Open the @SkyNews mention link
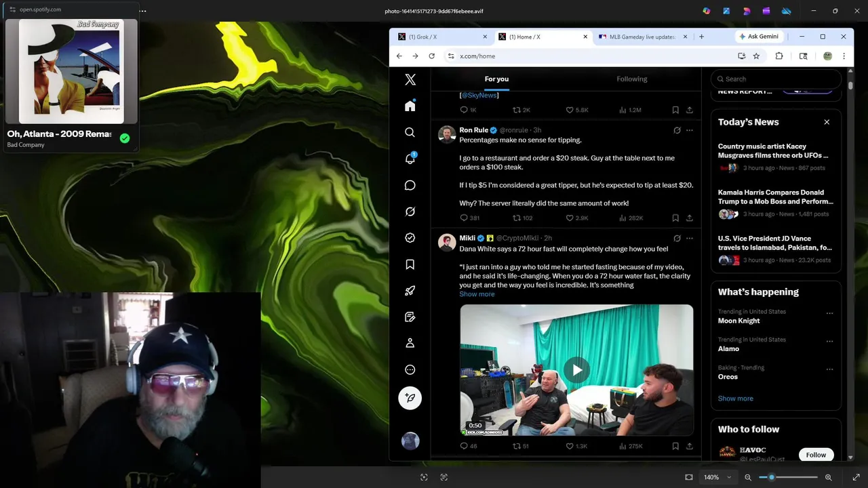The height and width of the screenshot is (488, 868). tap(479, 96)
